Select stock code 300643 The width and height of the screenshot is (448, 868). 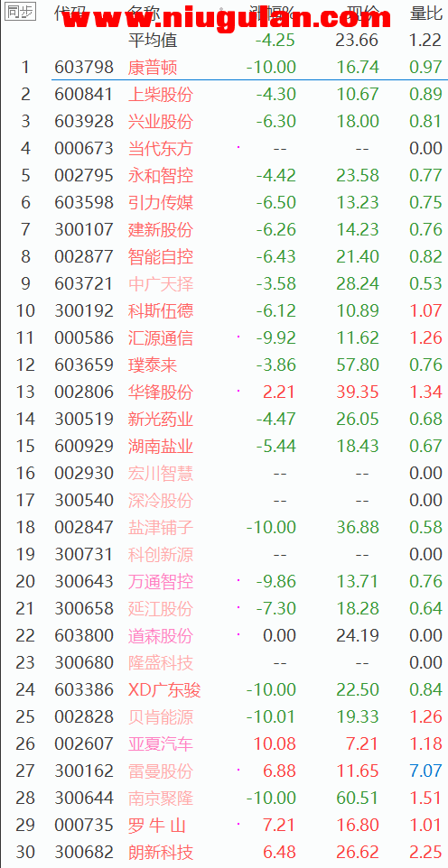(84, 582)
